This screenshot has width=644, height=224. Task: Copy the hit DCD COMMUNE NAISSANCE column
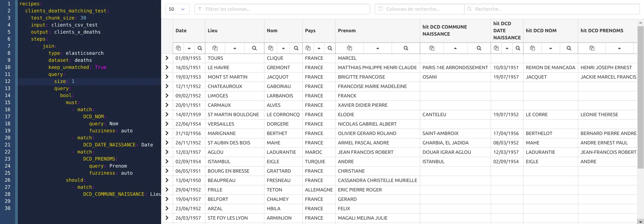pos(432,48)
